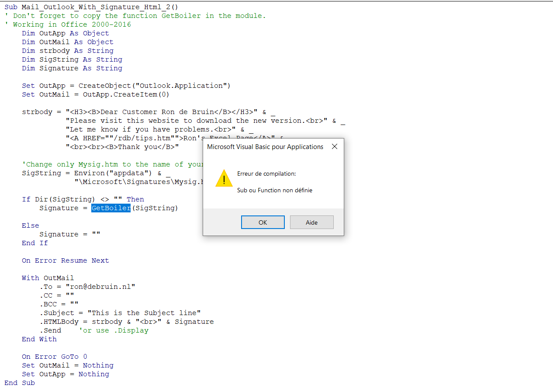Click the .HTMLBody assignment line
The width and height of the screenshot is (553, 392).
127,322
